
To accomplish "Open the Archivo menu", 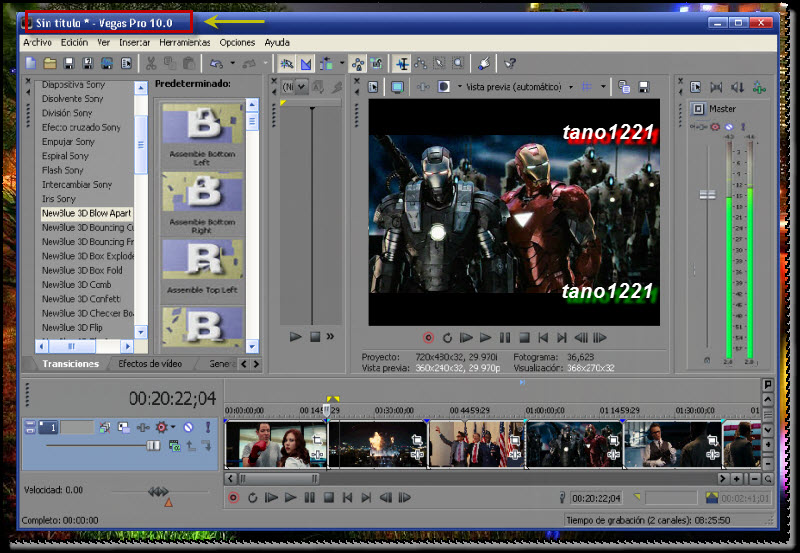I will coord(37,42).
